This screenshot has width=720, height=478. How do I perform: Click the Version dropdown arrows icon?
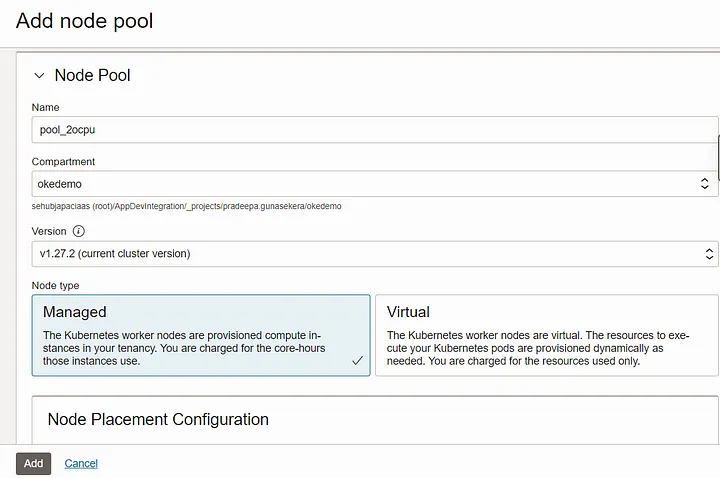pyautogui.click(x=709, y=253)
